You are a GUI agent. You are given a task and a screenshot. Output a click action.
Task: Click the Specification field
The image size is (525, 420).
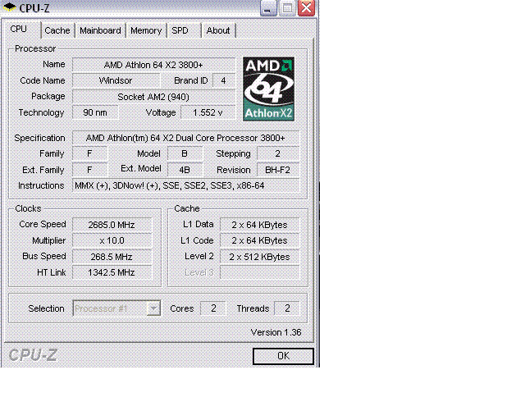(x=185, y=138)
